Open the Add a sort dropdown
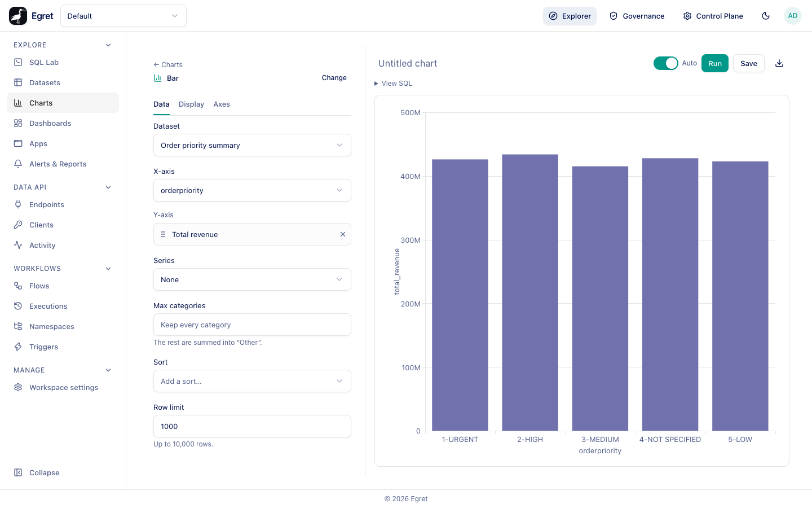Screen dimensions: 812x508 tap(252, 381)
